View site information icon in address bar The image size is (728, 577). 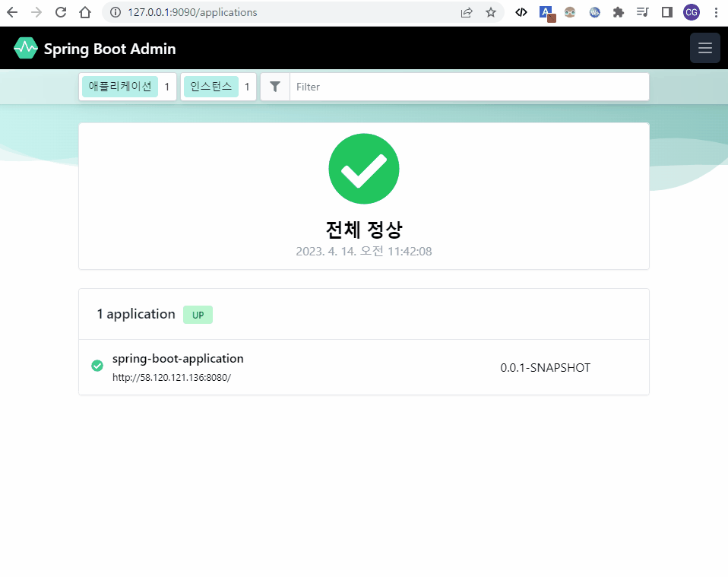pyautogui.click(x=116, y=12)
